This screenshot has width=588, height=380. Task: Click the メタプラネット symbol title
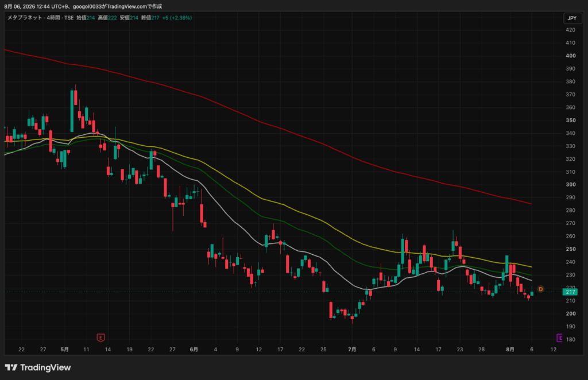point(25,18)
